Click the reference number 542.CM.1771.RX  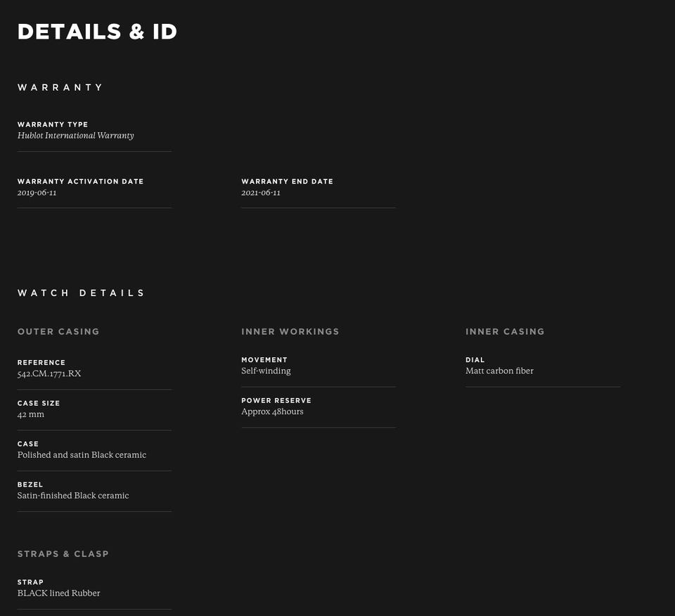point(49,373)
